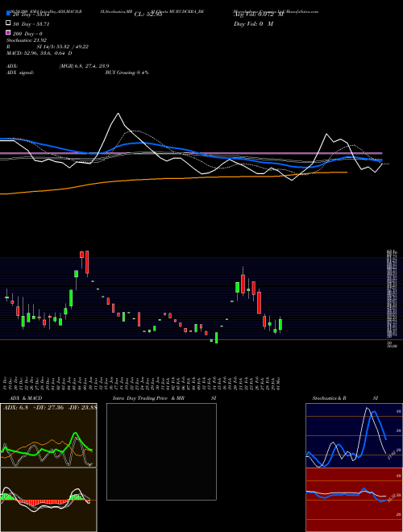Viewport: 403px width, 532px height.
Task: Click the thick blue 20 Day moving average line
Action: click(191, 151)
